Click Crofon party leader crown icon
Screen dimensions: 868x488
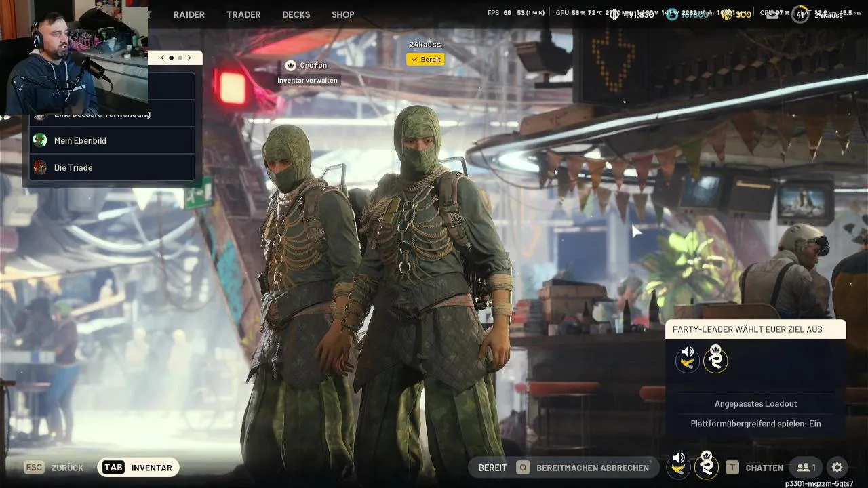coord(291,65)
